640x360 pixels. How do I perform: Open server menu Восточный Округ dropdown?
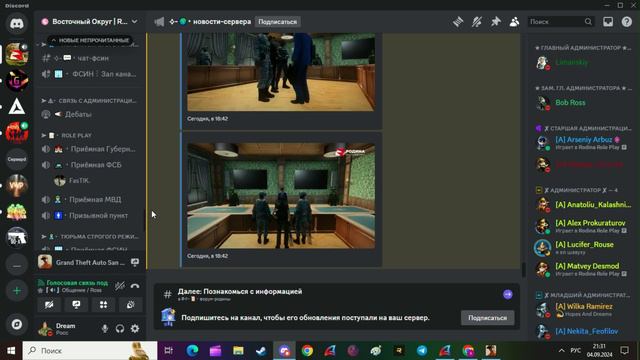91,22
